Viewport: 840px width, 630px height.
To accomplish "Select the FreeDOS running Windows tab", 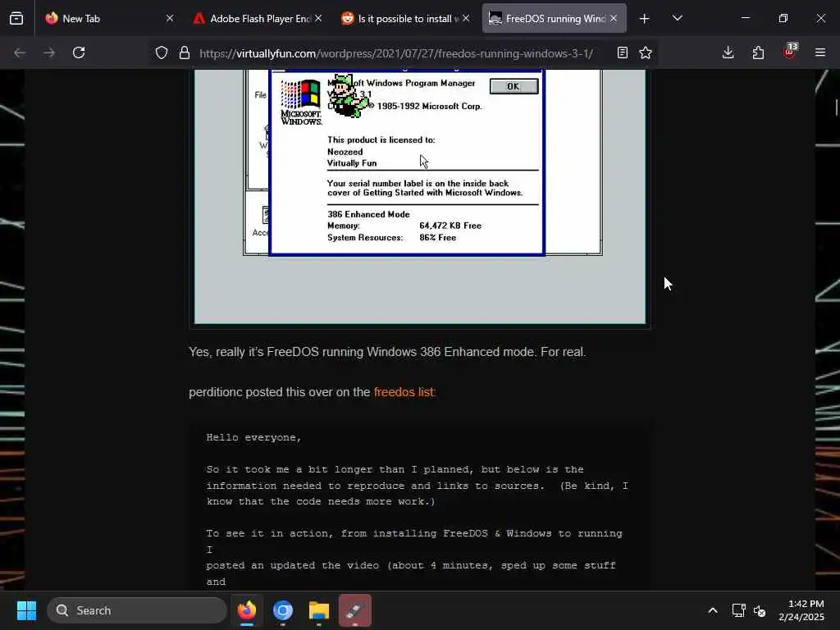I will pyautogui.click(x=554, y=19).
